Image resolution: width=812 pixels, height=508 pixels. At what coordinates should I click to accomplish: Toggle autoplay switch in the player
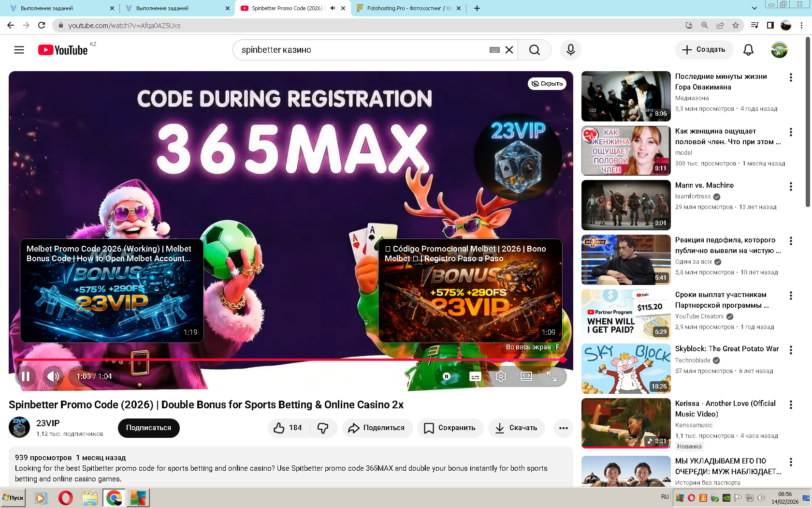[x=446, y=376]
